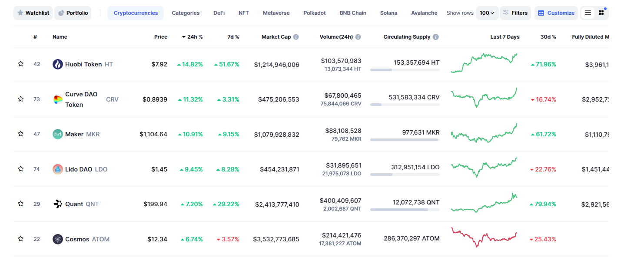Select the Metaverse tab
The image size is (644, 257).
pyautogui.click(x=276, y=13)
